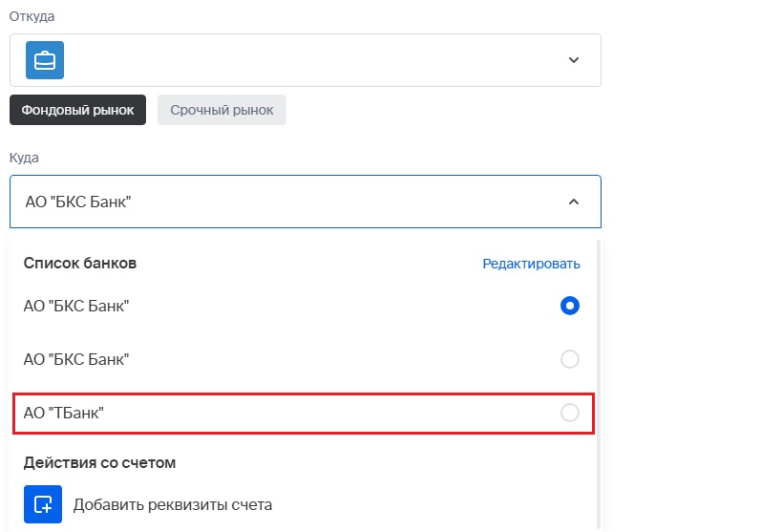Click the first АО "БКС Банк" list item text

[76, 307]
